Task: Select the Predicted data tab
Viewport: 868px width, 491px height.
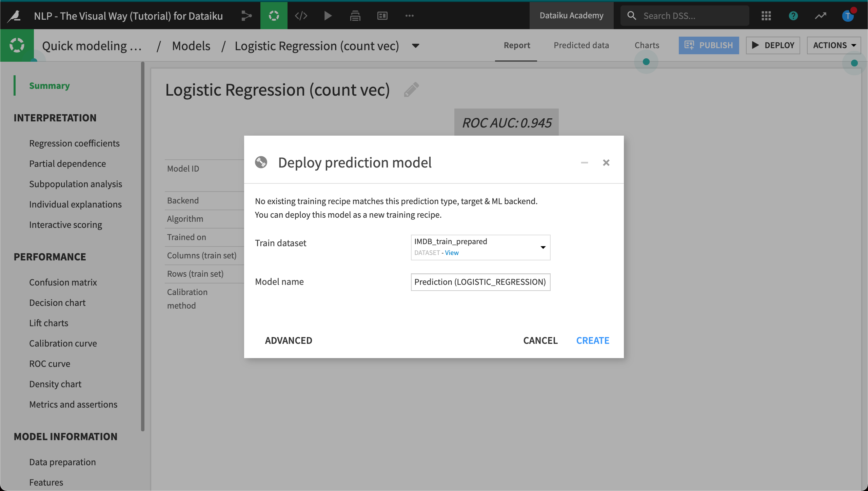Action: point(581,45)
